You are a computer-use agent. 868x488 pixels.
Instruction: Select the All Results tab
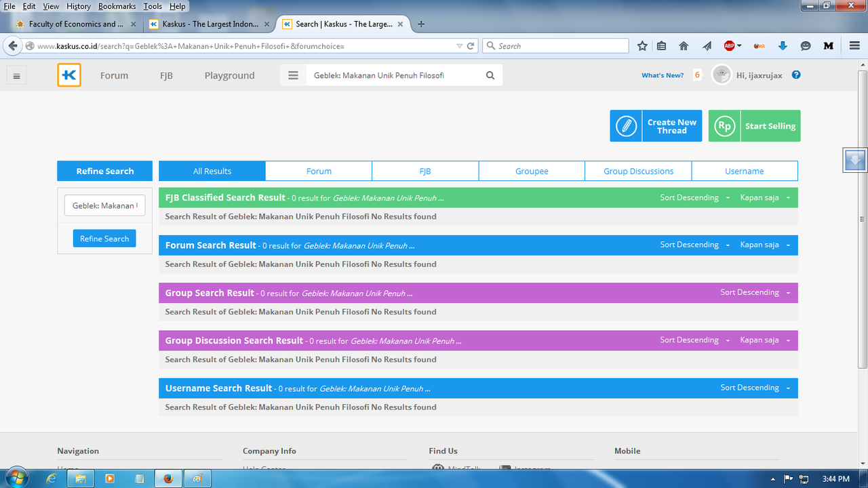pyautogui.click(x=212, y=171)
